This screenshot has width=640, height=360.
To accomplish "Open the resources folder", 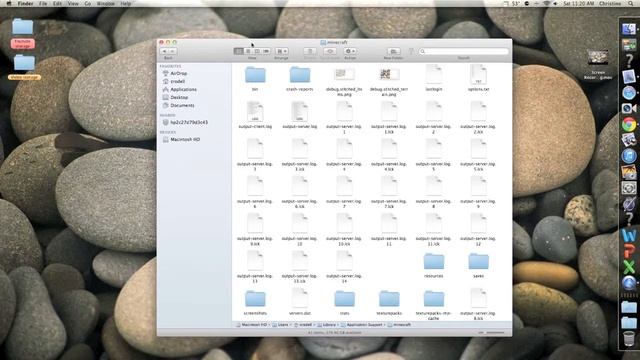I will pyautogui.click(x=433, y=262).
